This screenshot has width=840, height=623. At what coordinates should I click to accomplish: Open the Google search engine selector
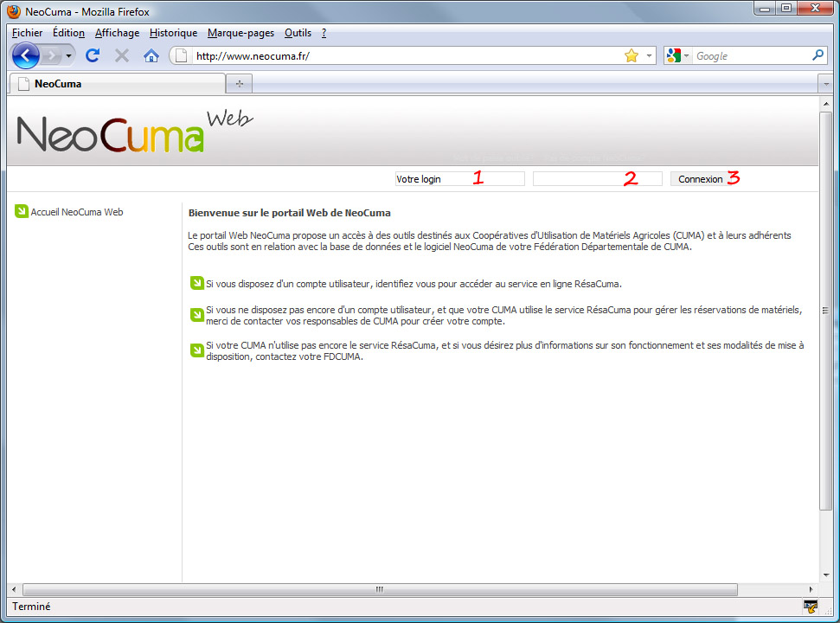(677, 55)
